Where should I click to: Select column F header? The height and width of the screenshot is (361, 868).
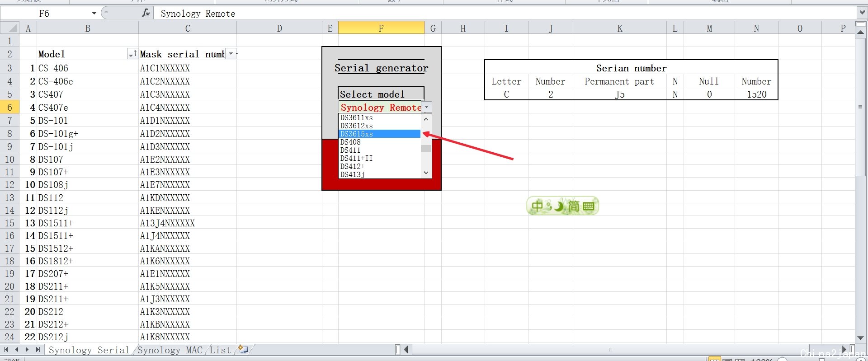pos(381,28)
